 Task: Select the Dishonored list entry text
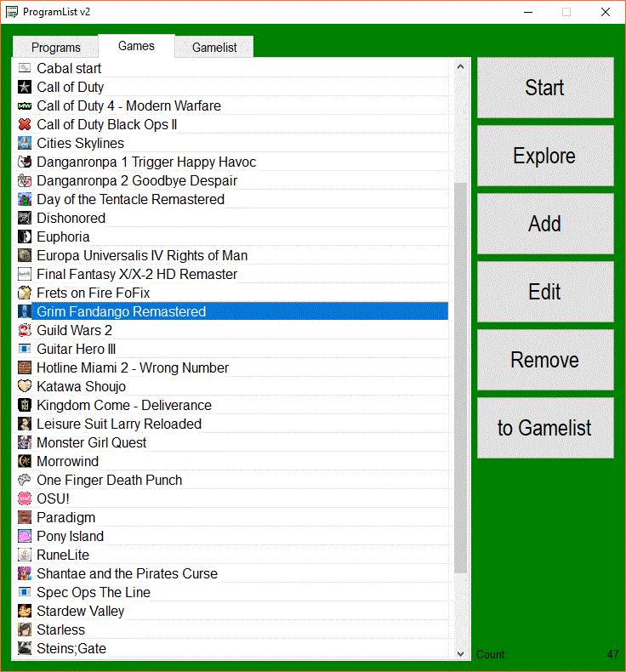click(x=71, y=218)
